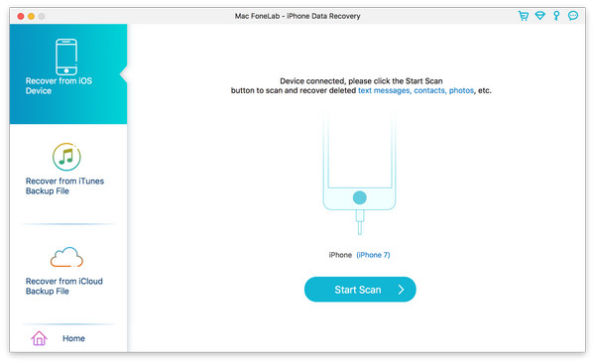
Task: Start the device scan
Action: (x=360, y=290)
